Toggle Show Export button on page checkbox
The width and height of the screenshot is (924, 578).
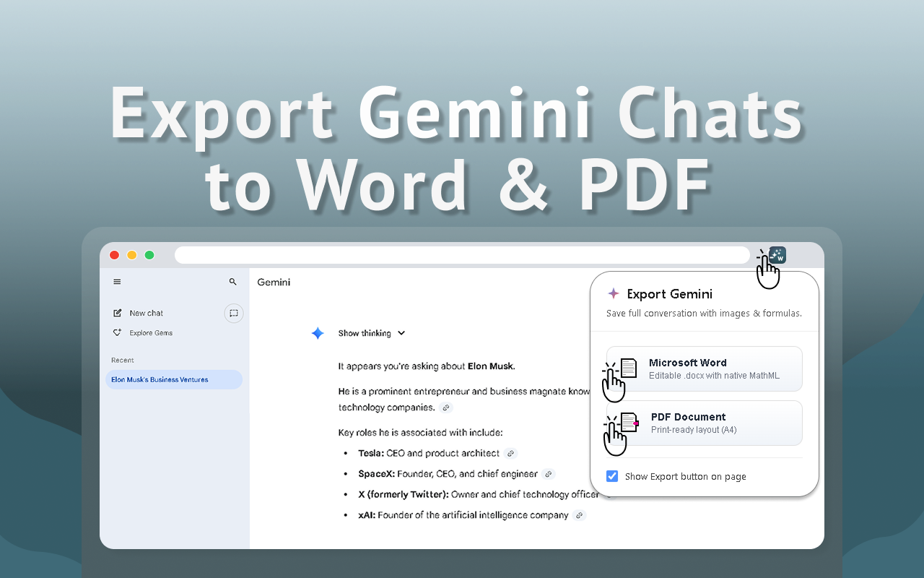pos(612,476)
